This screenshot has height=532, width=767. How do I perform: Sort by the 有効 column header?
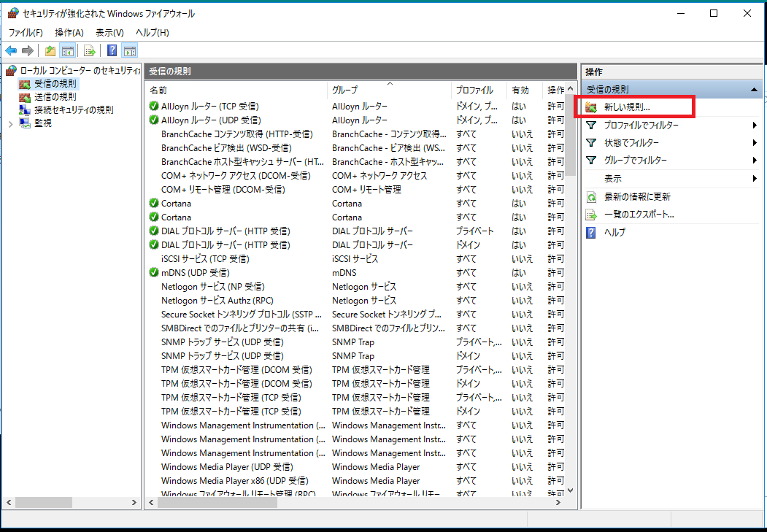(x=525, y=90)
